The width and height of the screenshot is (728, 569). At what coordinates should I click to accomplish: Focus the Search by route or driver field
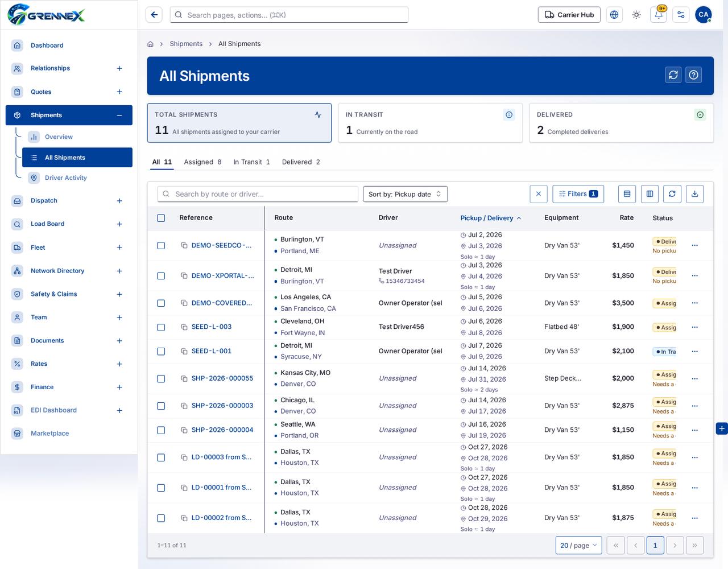tap(258, 194)
